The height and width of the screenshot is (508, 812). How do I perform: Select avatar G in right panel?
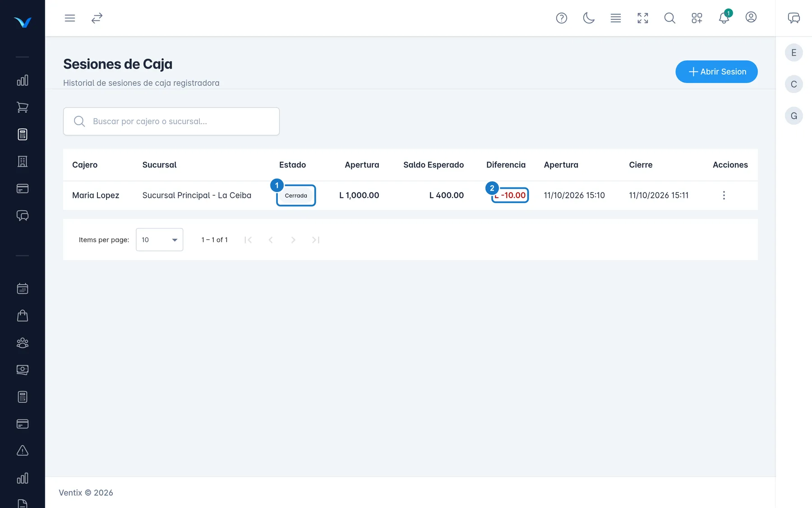pos(794,116)
